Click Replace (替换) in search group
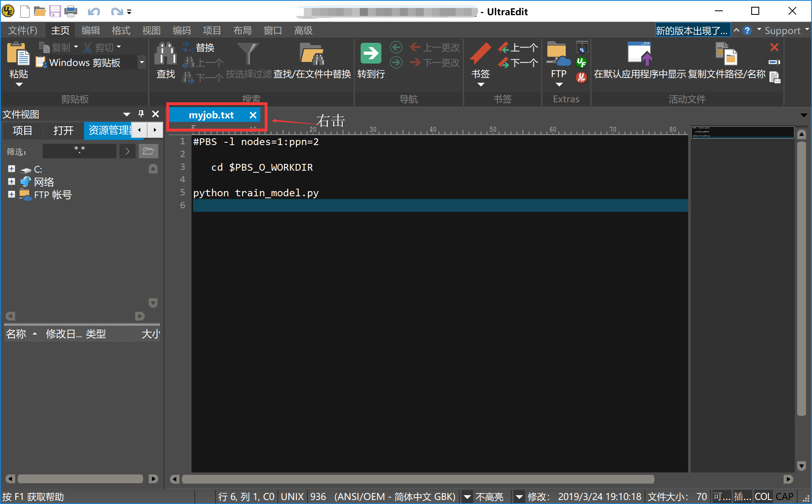 198,48
